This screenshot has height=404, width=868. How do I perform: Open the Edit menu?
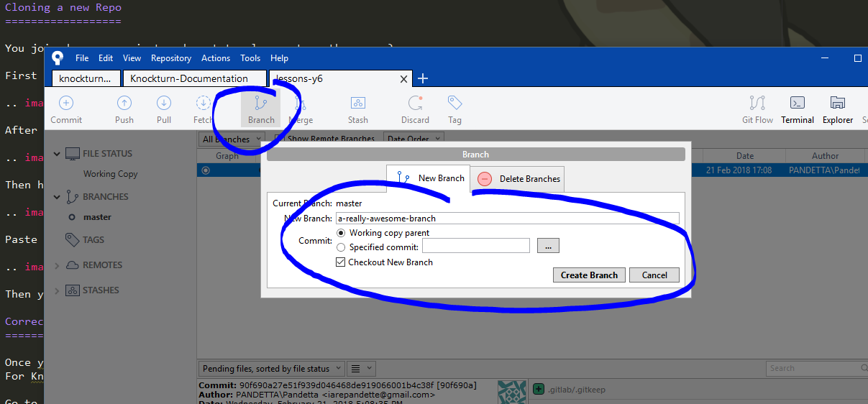106,58
